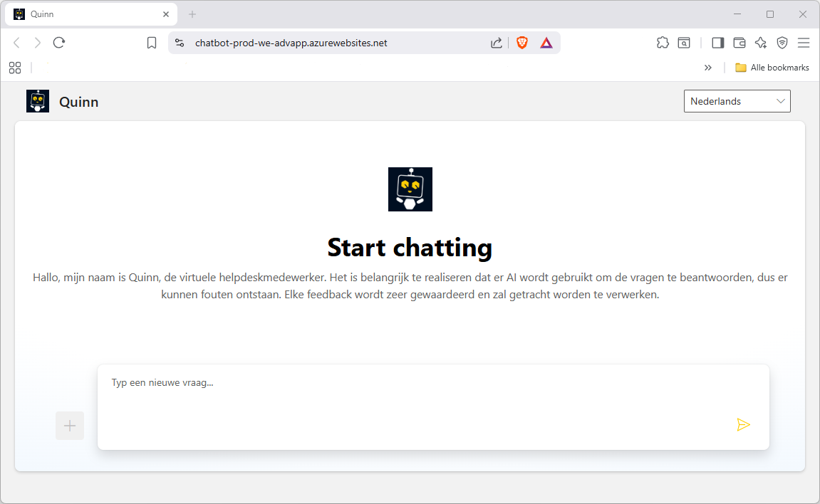Open a new tab with plus button
The height and width of the screenshot is (504, 820).
pyautogui.click(x=192, y=14)
